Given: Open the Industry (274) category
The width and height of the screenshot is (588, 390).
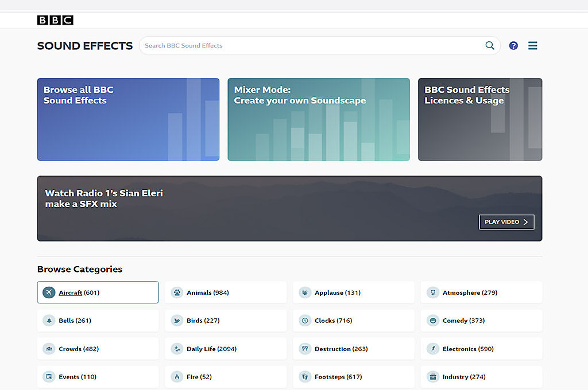Looking at the screenshot, I should 464,377.
